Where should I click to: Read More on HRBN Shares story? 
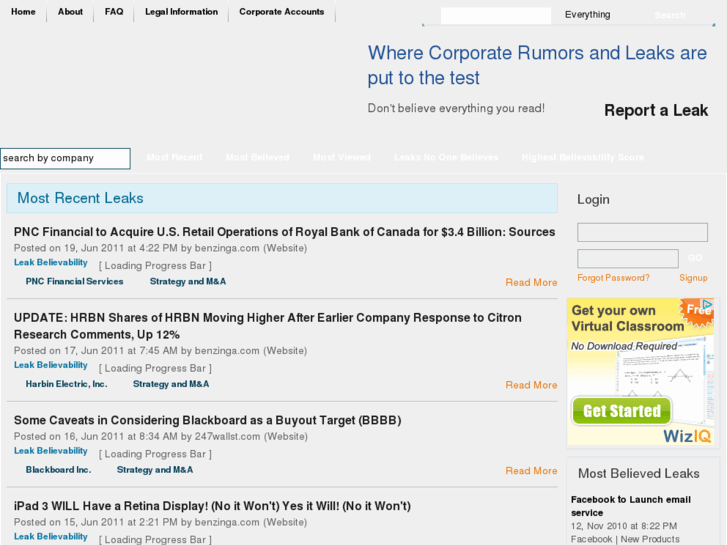(531, 385)
